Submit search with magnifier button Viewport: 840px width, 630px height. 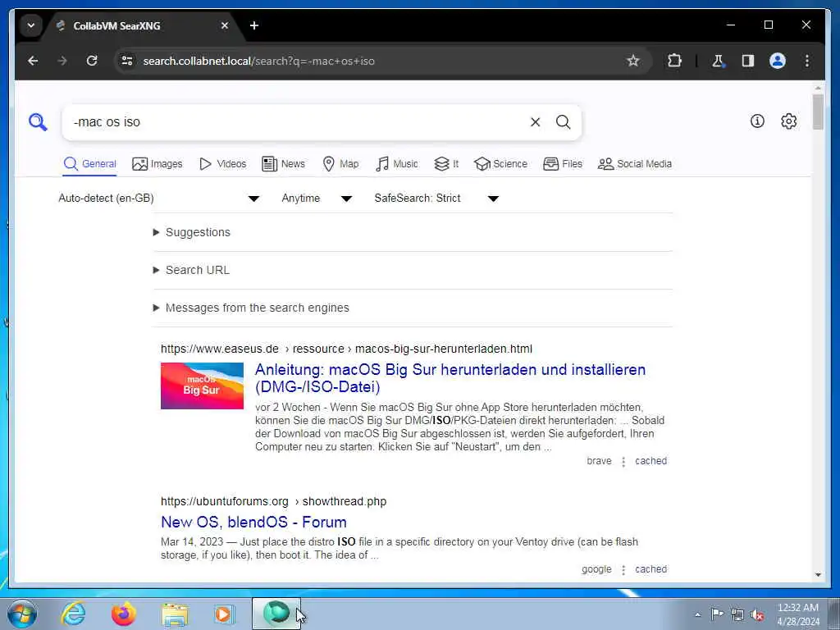tap(563, 122)
